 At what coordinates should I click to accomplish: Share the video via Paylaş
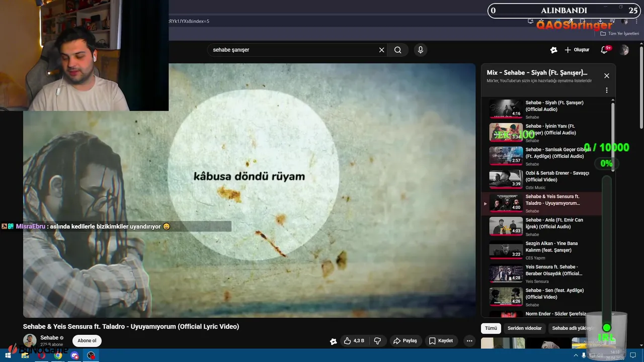(x=406, y=341)
